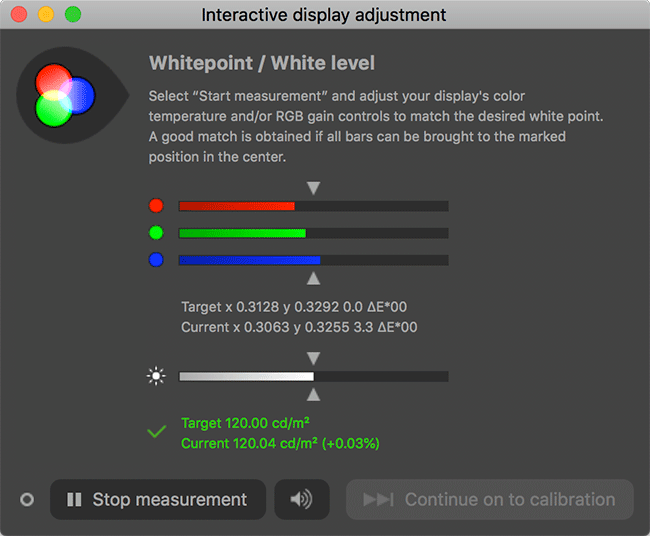Click the green zoom window button
Screen dimensions: 650x536
click(x=73, y=15)
